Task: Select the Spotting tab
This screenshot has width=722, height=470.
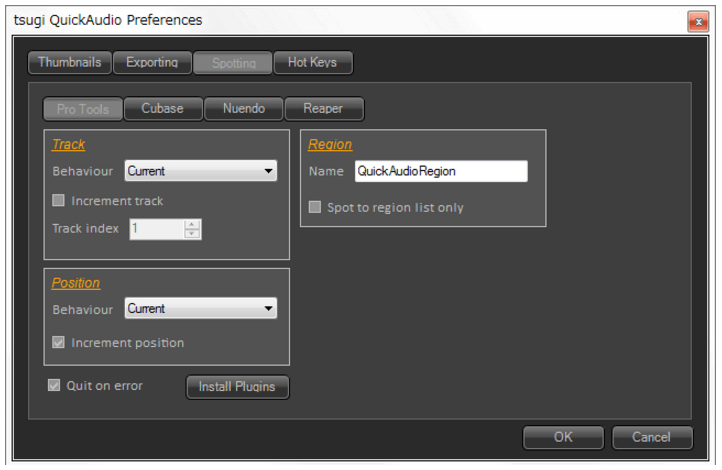Action: pos(233,63)
